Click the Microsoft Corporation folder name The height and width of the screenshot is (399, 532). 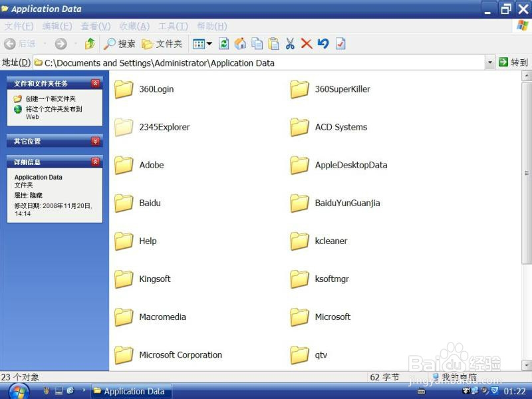180,355
